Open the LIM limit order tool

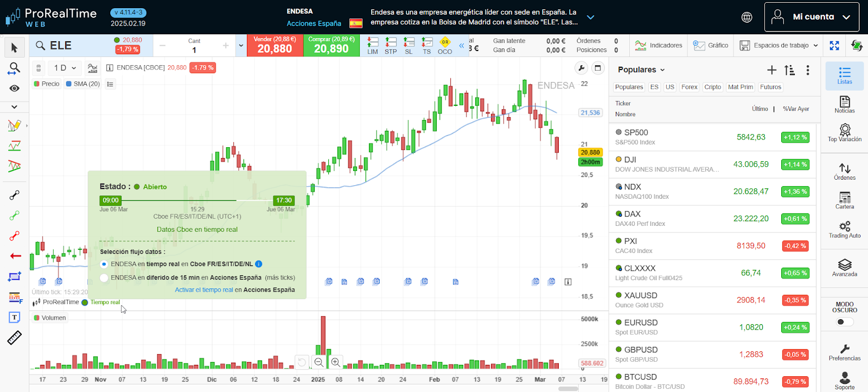click(x=373, y=46)
